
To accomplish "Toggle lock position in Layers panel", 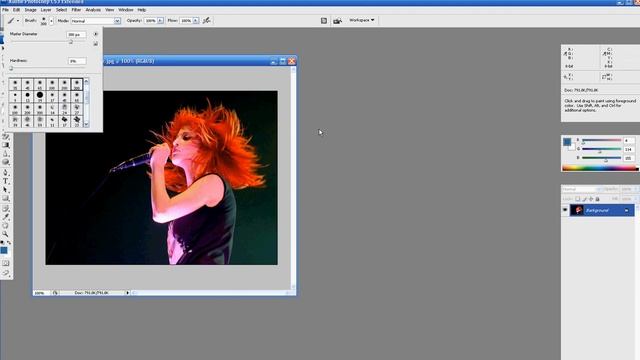I will [x=591, y=199].
